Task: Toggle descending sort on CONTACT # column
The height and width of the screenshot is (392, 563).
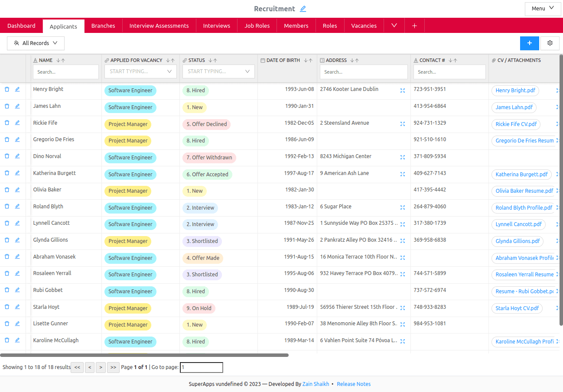Action: coord(451,60)
